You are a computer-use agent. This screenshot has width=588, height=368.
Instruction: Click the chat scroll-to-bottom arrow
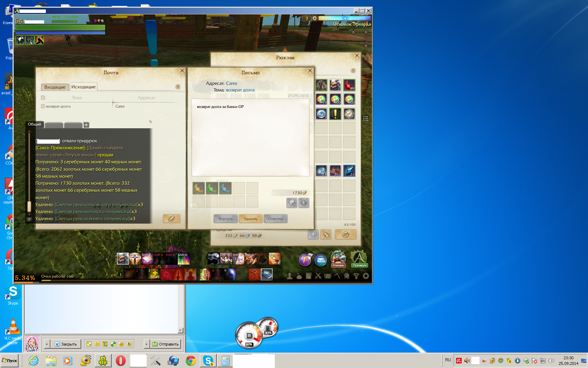click(29, 219)
